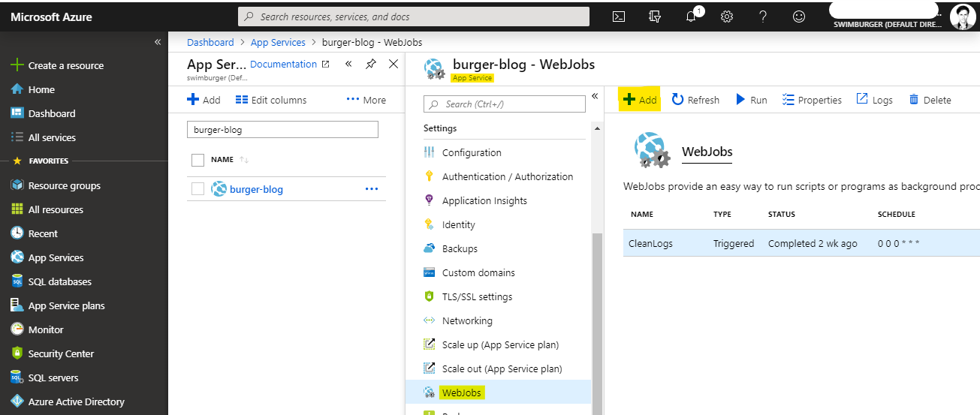Click the resource menu scrollbar

tap(598, 323)
